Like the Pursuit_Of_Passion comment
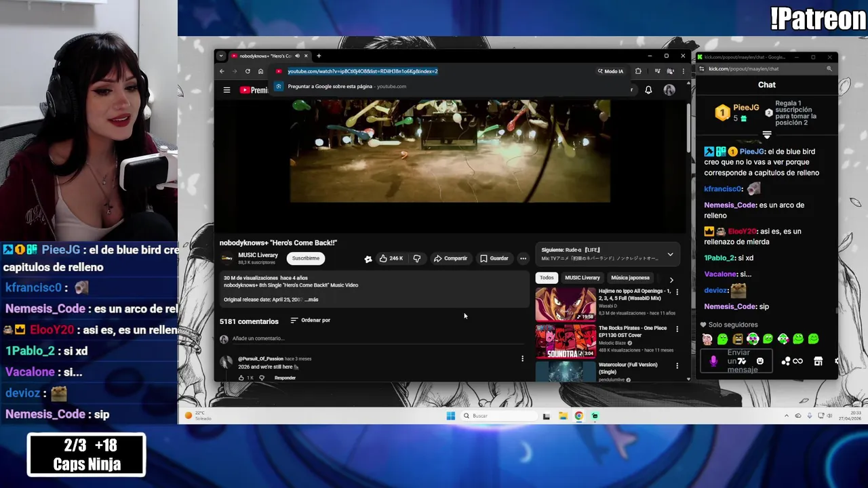The image size is (868, 488). 241,378
